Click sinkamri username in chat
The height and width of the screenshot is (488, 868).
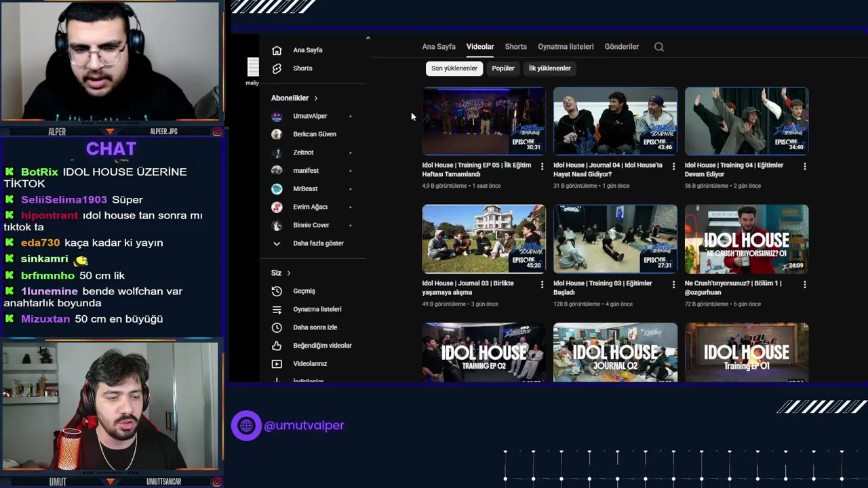[44, 259]
